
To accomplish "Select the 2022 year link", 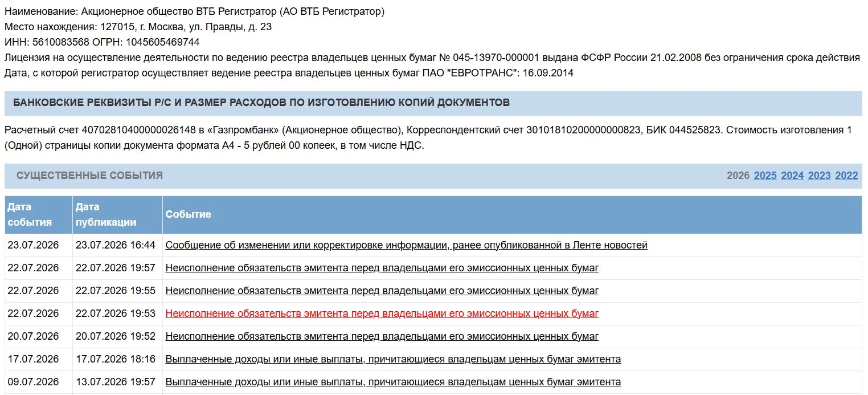I will (846, 176).
